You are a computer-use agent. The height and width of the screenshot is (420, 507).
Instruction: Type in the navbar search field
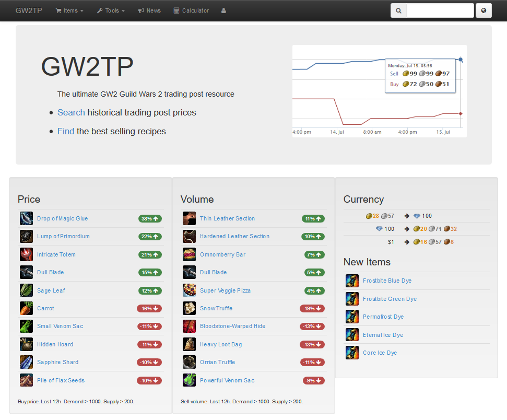440,10
